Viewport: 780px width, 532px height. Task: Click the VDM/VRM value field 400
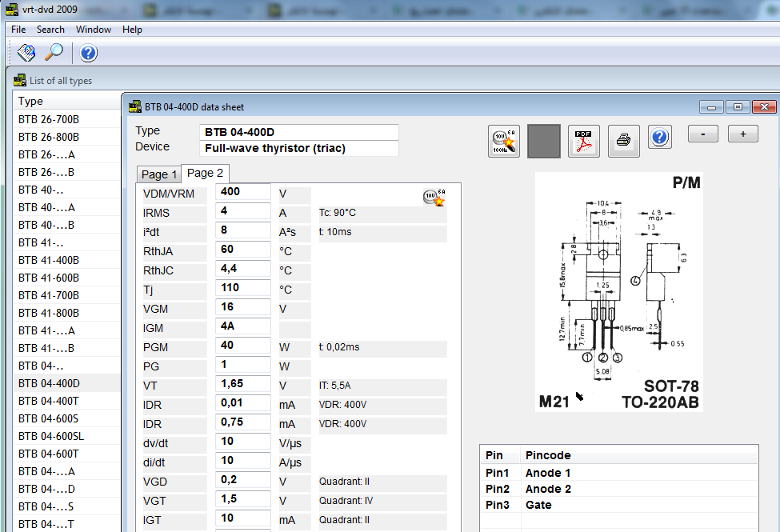(242, 191)
